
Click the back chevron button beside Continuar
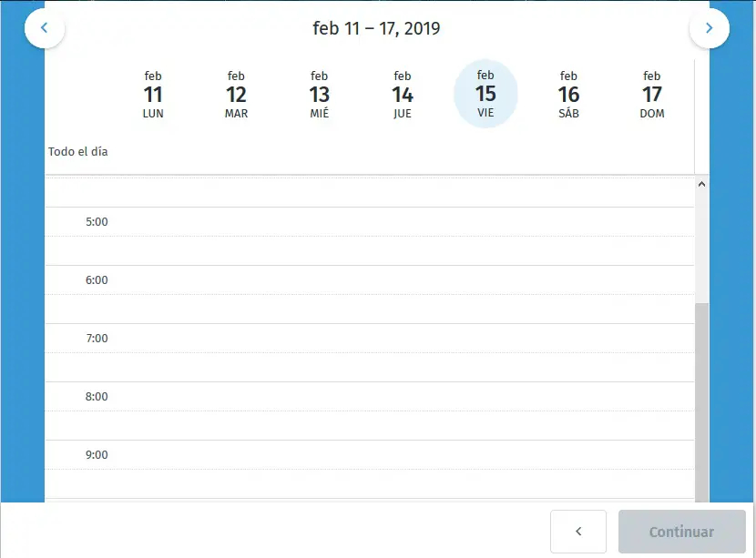pos(578,532)
